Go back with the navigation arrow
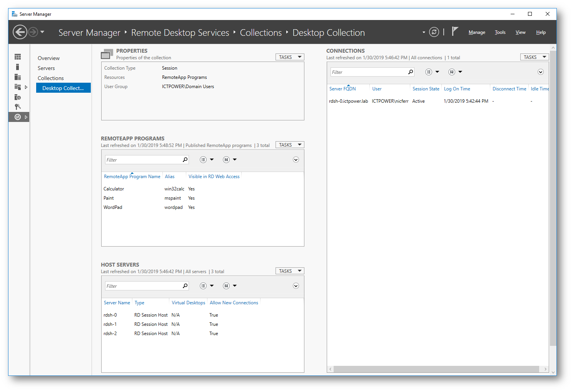This screenshot has width=573, height=392. (x=20, y=32)
